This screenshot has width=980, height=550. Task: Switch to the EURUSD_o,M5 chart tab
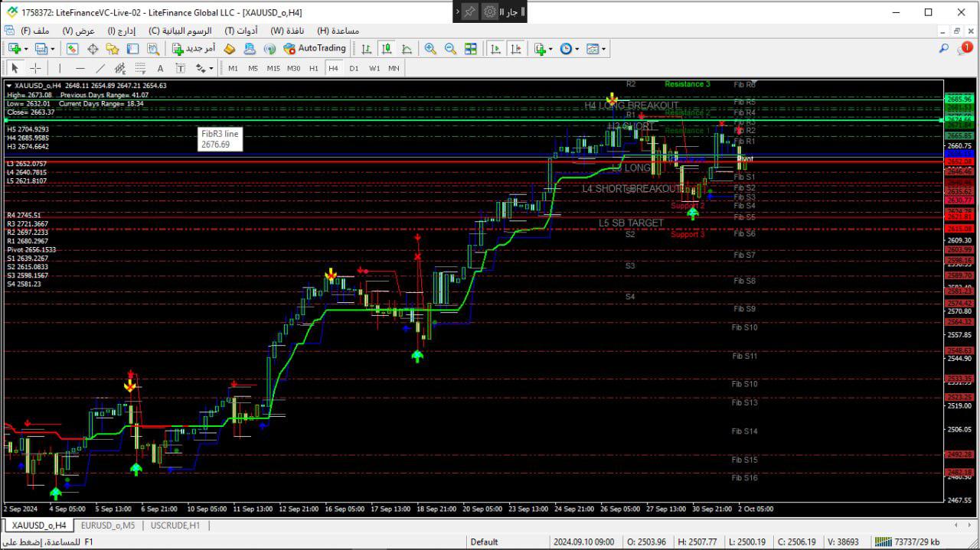pos(107,526)
